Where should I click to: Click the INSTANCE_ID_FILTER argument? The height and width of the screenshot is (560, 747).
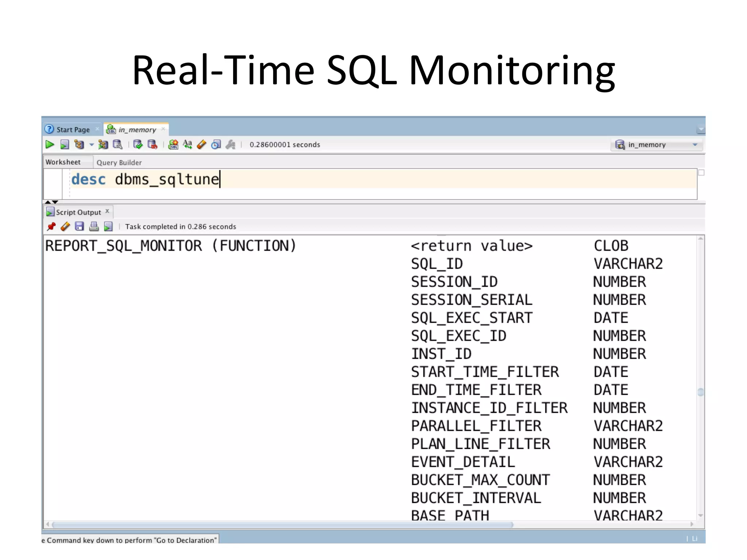(489, 408)
